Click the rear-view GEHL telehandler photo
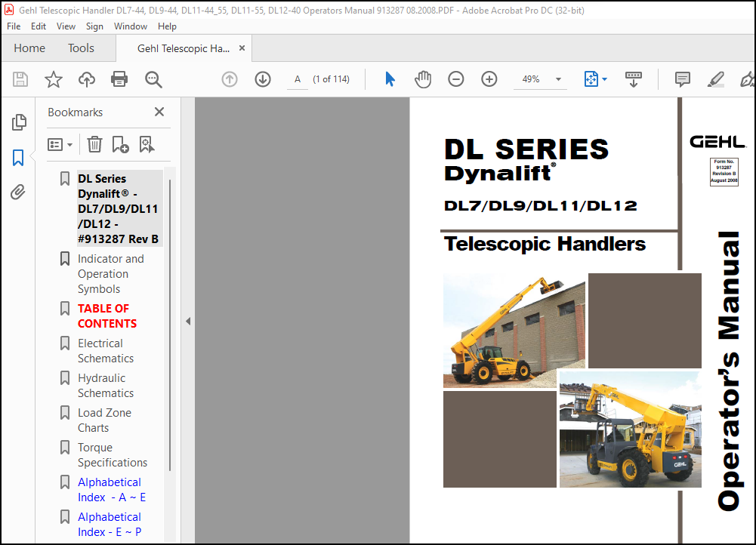This screenshot has width=756, height=545. point(630,430)
